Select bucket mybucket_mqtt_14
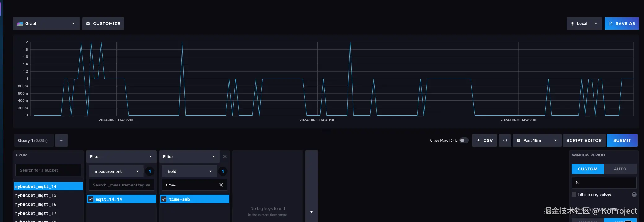The image size is (644, 222). [x=48, y=186]
